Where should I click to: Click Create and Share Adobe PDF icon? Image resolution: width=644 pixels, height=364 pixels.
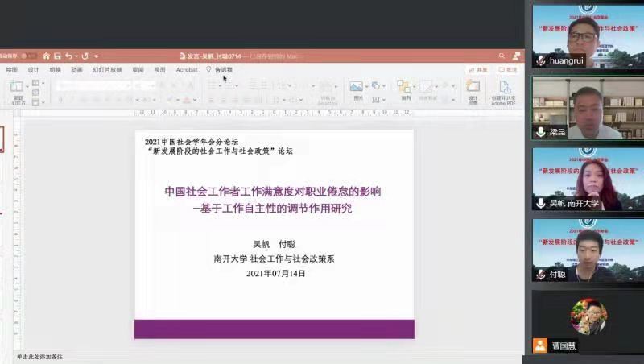point(504,90)
